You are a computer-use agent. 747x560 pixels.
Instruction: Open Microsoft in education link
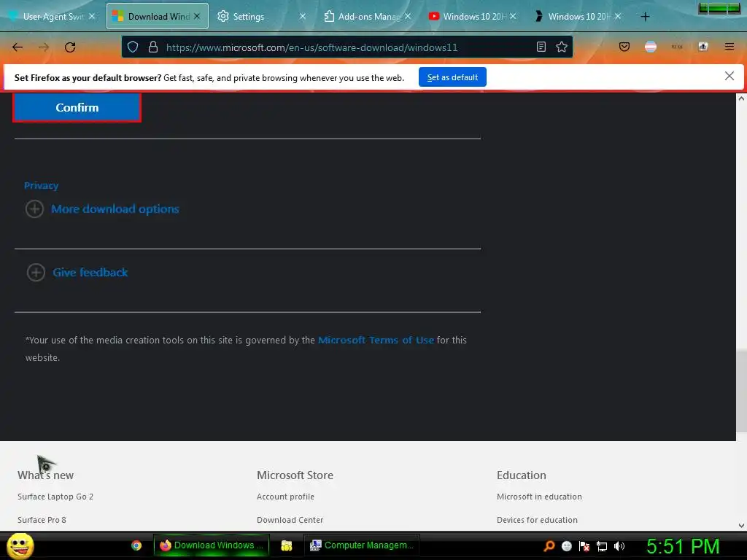tap(539, 497)
